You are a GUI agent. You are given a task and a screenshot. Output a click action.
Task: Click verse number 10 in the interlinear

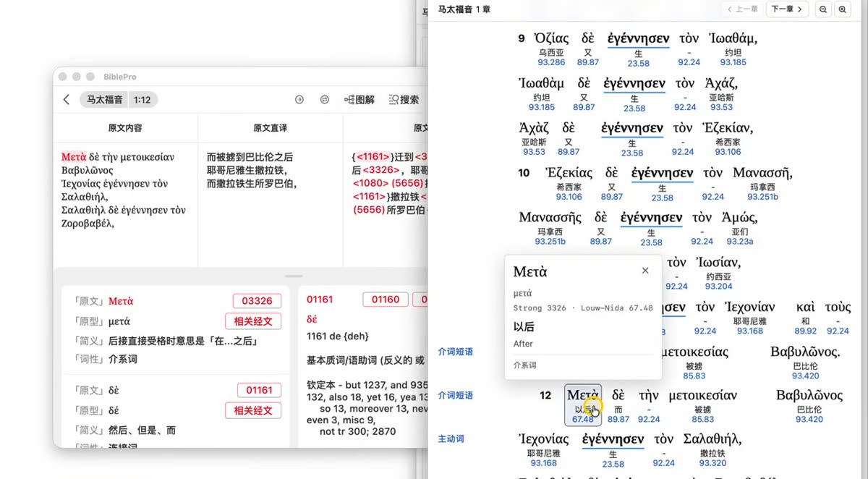click(524, 173)
